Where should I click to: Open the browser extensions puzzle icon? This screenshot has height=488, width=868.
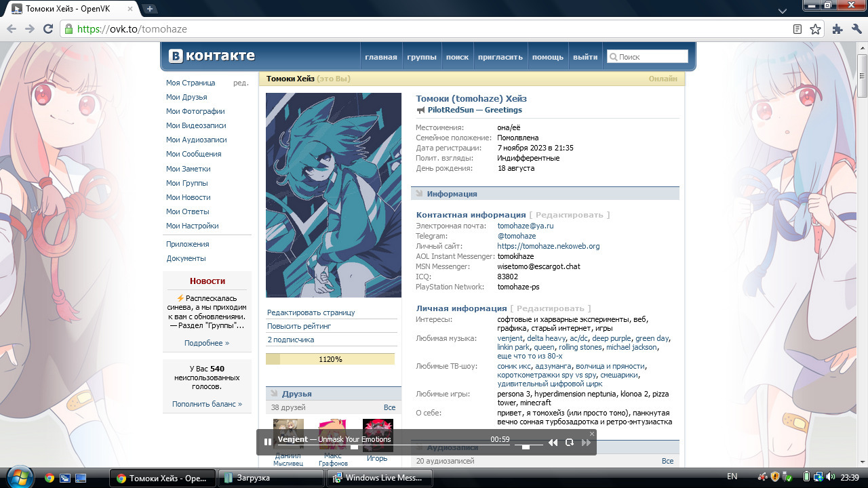(837, 29)
